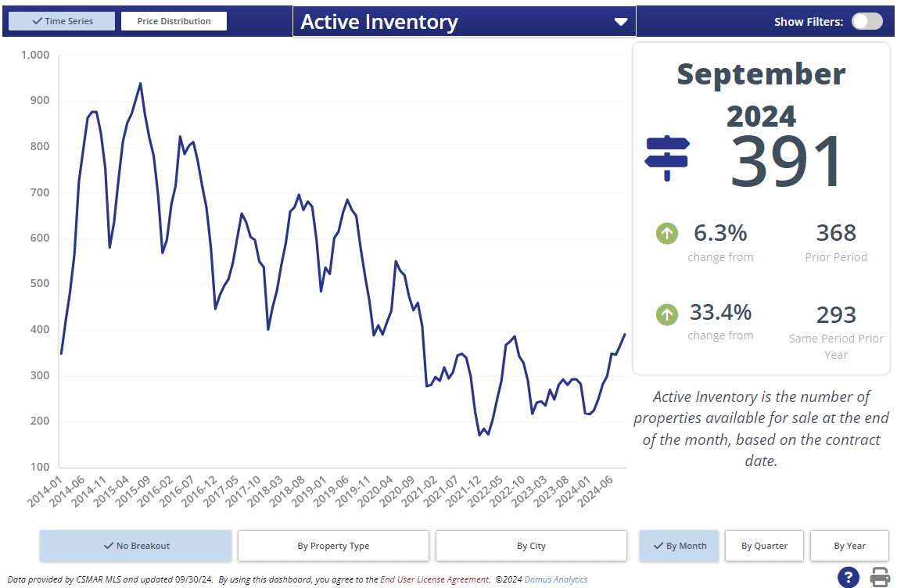Viewport: 897px width, 588px height.
Task: Click the signpost icon beside 391
Action: click(666, 158)
